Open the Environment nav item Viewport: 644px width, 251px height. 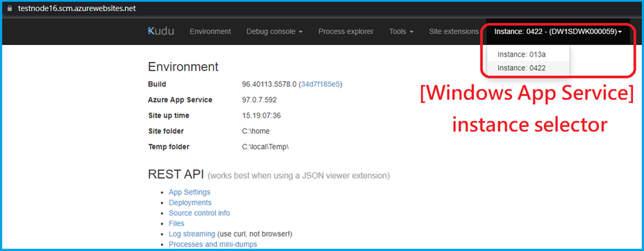[210, 32]
